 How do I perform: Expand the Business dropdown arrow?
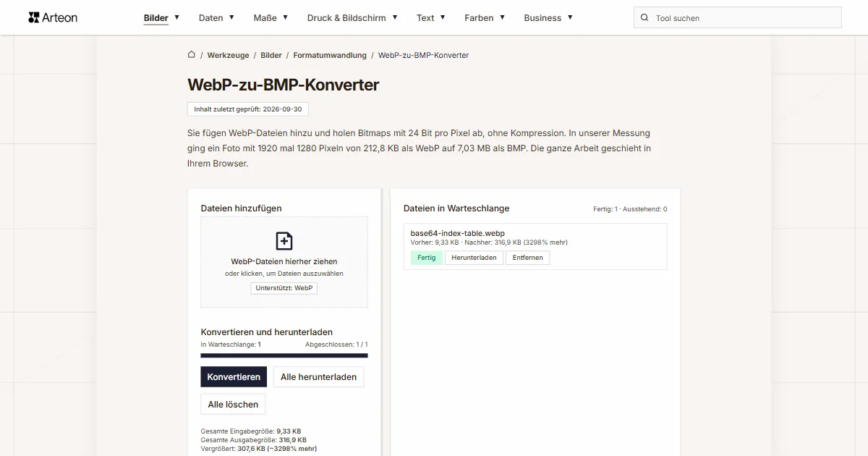click(570, 17)
